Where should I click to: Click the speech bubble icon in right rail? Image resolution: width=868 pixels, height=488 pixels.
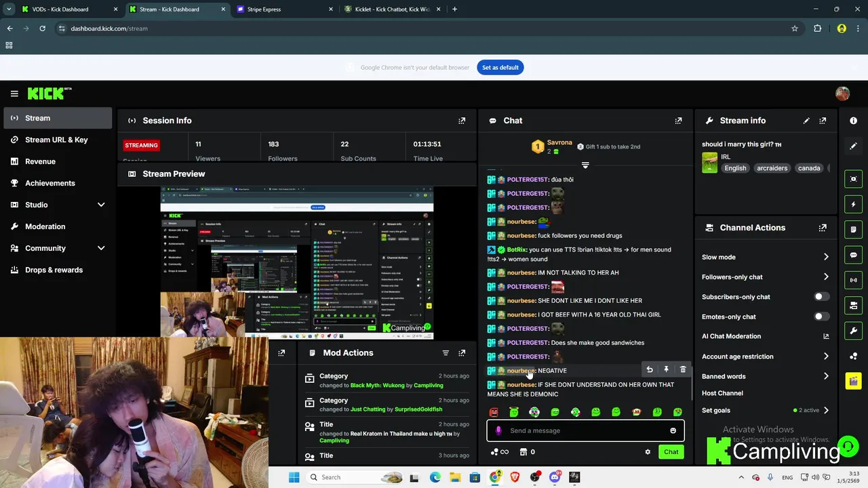[853, 255]
